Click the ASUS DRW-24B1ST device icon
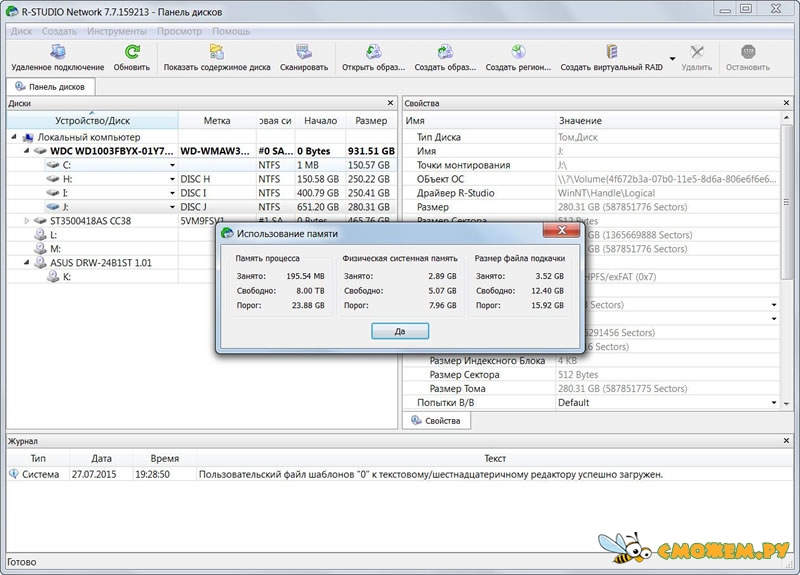 [x=40, y=262]
